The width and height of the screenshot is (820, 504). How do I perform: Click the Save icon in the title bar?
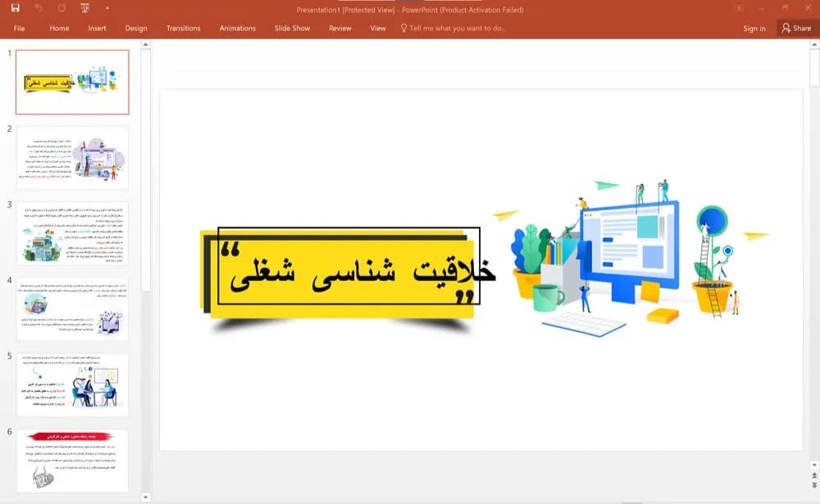15,8
